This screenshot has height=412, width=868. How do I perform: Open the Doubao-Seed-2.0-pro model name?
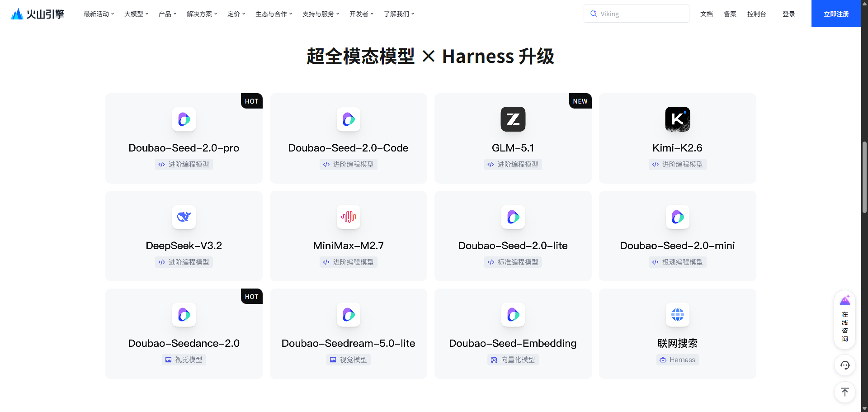point(184,148)
